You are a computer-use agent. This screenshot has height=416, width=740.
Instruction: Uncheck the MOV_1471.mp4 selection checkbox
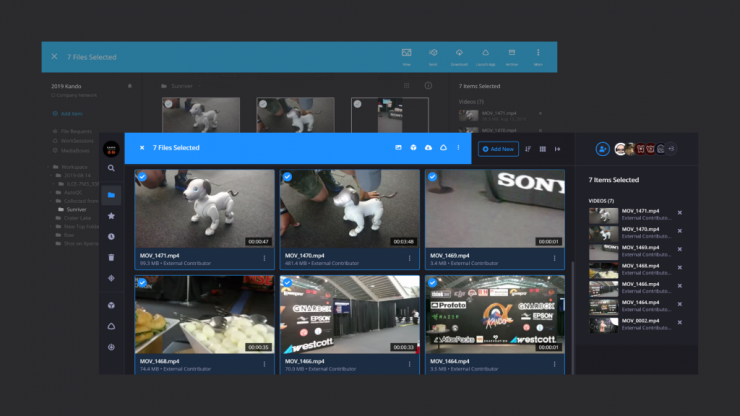click(x=142, y=177)
